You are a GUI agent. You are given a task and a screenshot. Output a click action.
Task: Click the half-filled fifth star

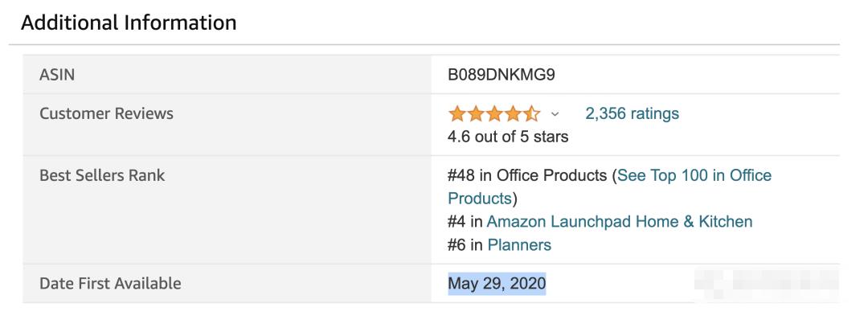tap(531, 113)
